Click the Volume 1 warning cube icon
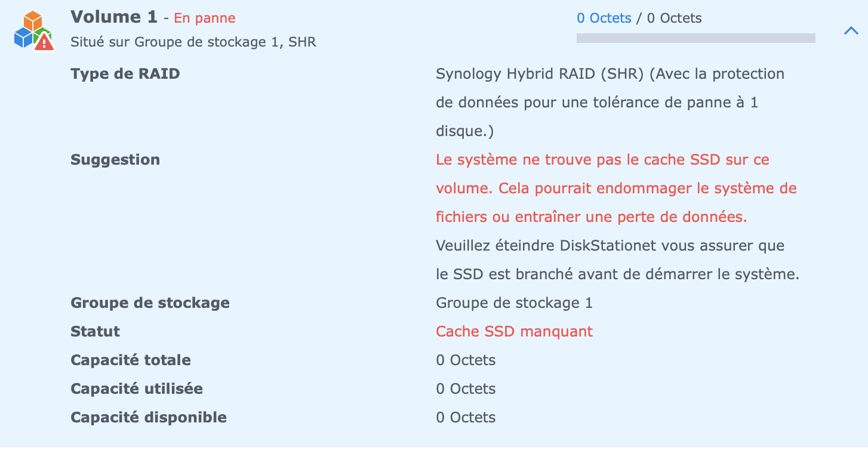This screenshot has height=457, width=868. point(33,31)
